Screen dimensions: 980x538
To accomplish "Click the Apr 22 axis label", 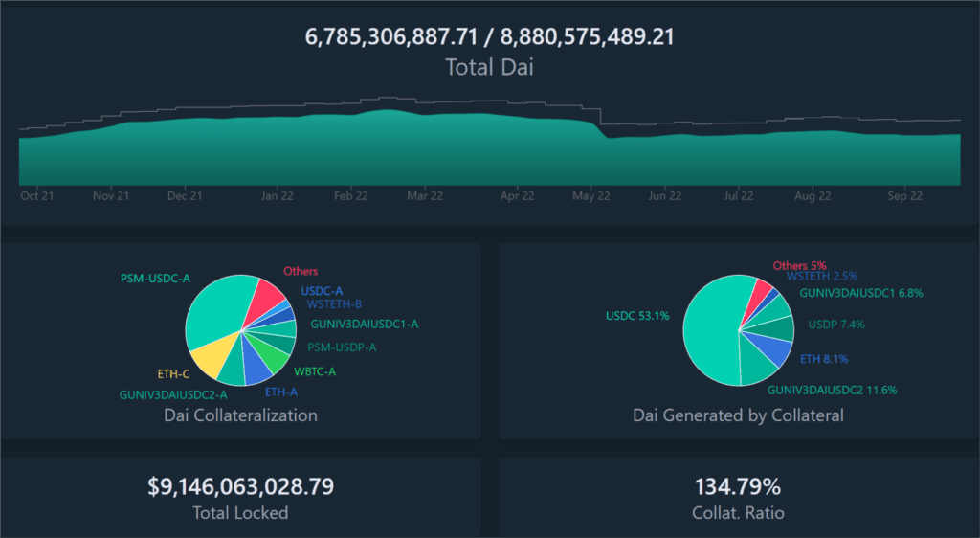I will (518, 195).
